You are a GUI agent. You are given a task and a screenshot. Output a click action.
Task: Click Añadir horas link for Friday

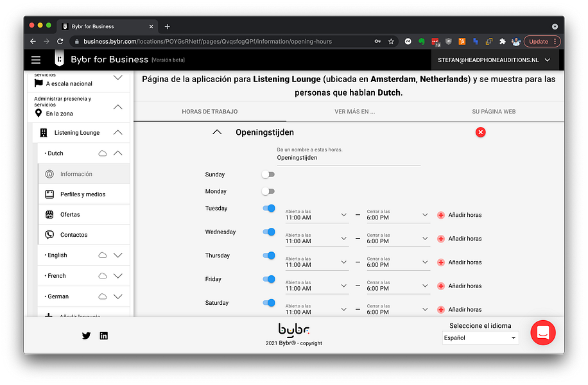[465, 286]
